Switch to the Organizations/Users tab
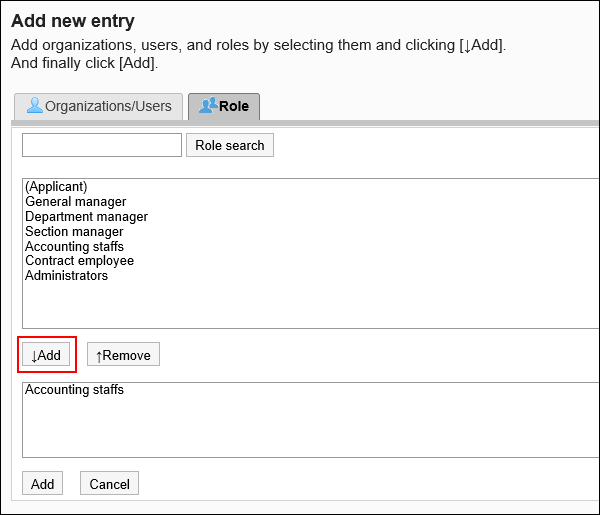The image size is (600, 515). pos(98,106)
